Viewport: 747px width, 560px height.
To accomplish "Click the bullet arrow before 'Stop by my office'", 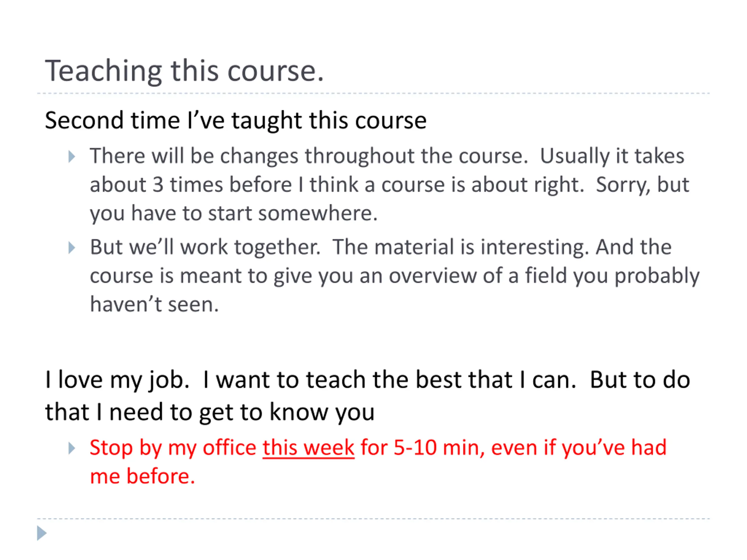I will [71, 448].
